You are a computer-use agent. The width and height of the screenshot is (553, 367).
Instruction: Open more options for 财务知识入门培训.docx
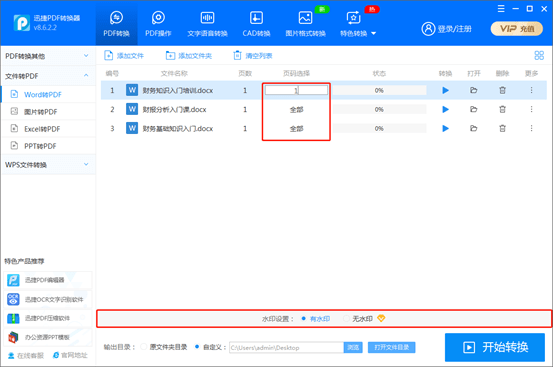click(531, 90)
